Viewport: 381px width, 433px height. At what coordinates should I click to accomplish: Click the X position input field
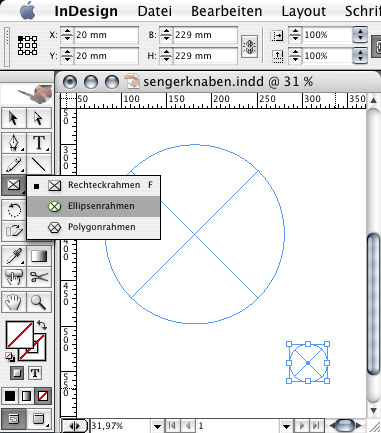[x=106, y=35]
